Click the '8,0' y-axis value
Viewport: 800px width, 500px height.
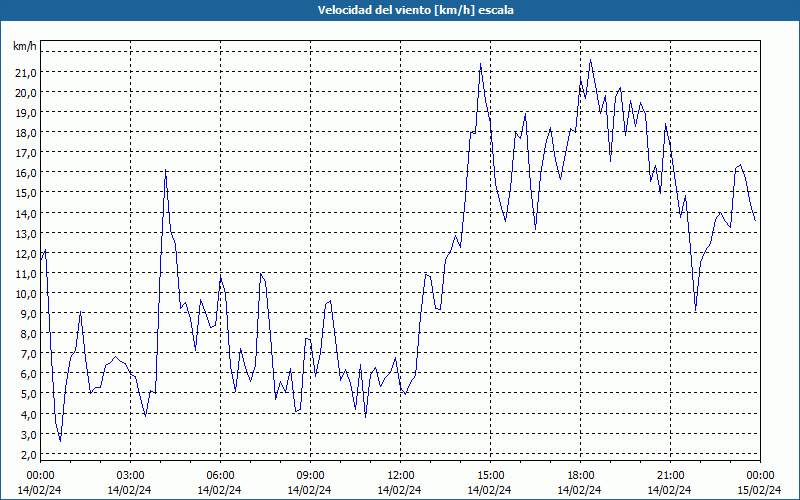click(28, 334)
